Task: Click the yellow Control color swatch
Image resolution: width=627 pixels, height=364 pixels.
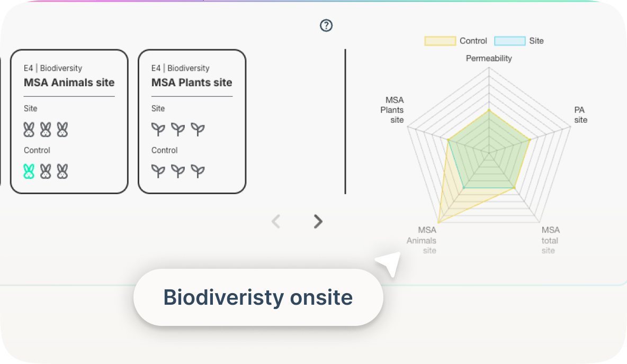Action: (440, 41)
